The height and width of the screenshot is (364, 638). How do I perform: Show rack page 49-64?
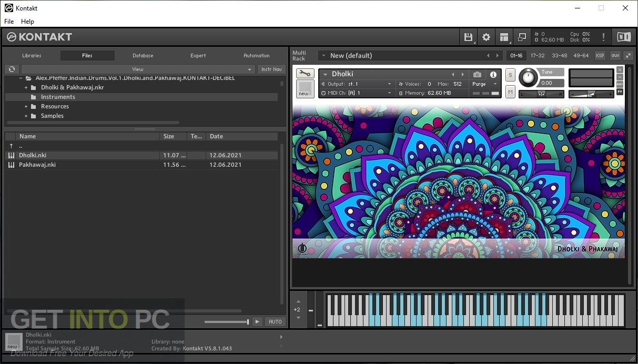click(x=581, y=55)
